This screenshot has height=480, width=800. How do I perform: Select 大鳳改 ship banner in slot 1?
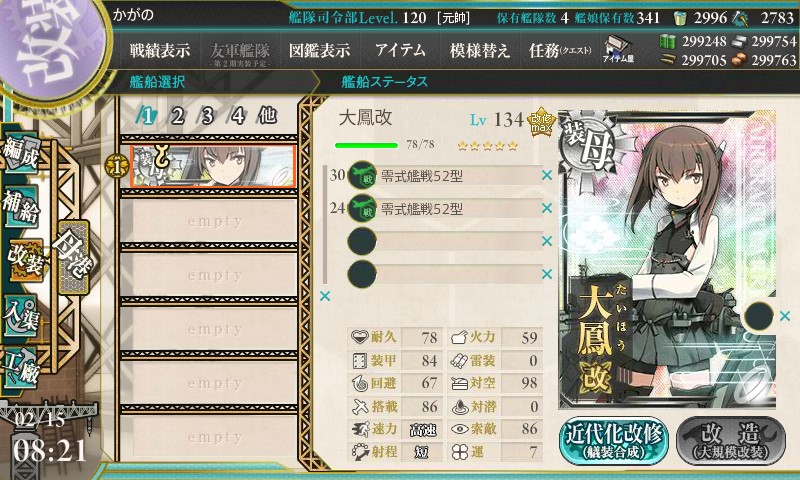coord(213,166)
